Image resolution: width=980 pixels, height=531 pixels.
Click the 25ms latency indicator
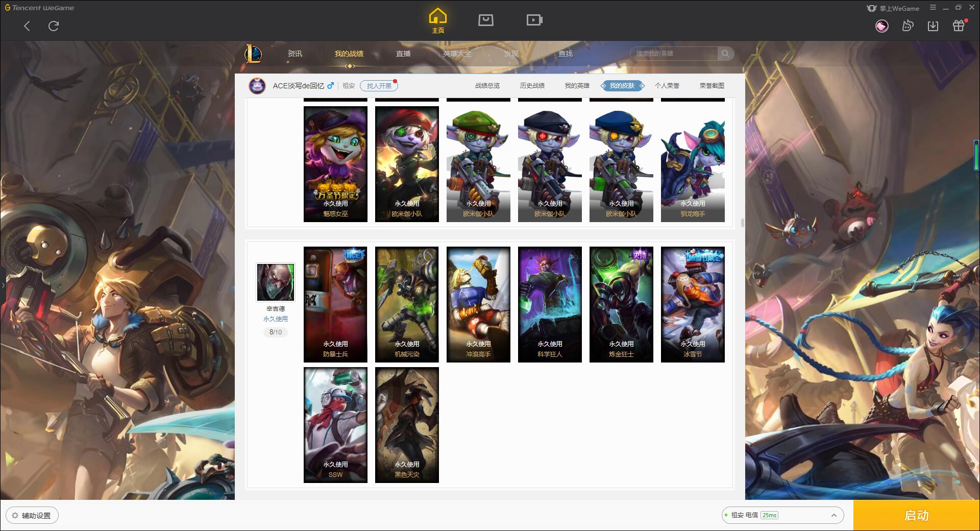click(x=769, y=515)
